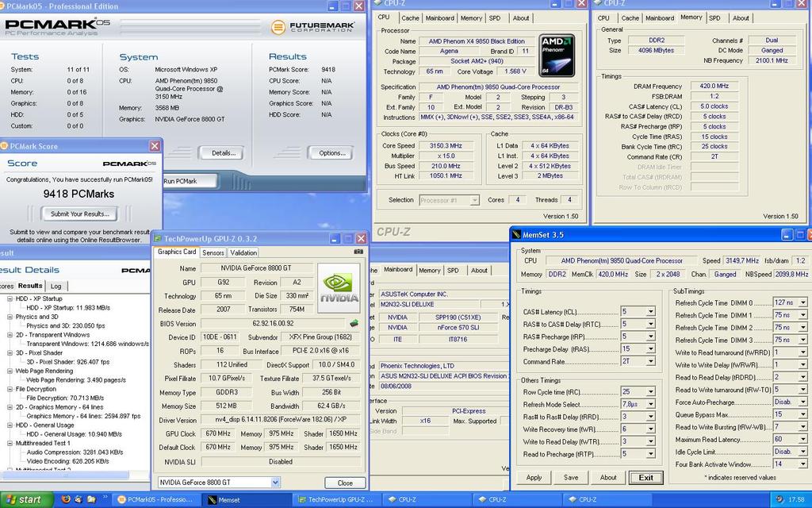Open Mainboard tab in the CPU-Z processor window
Image resolution: width=812 pixels, height=508 pixels.
pyautogui.click(x=439, y=18)
